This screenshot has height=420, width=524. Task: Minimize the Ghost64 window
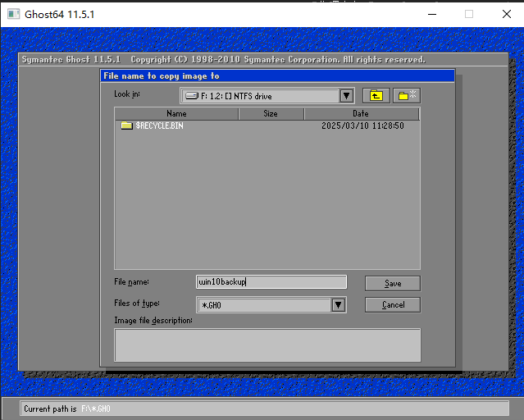(x=432, y=14)
